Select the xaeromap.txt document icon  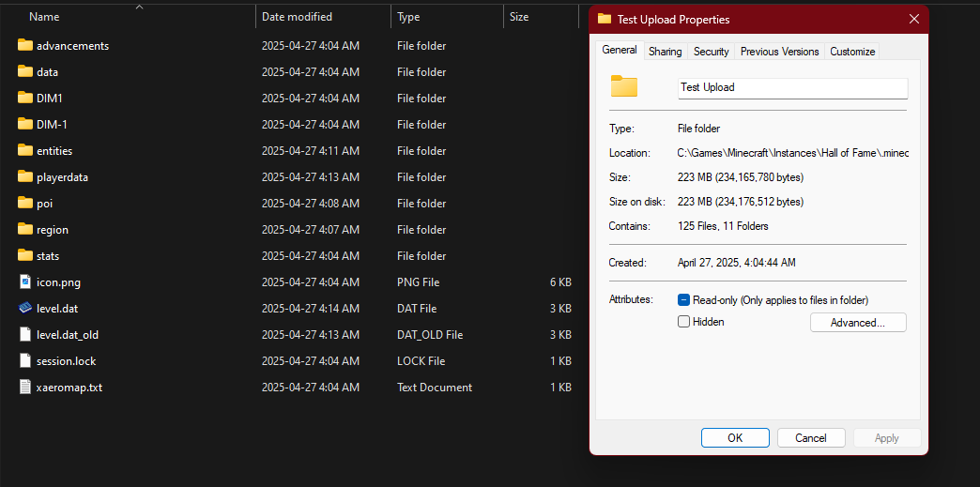(x=25, y=387)
